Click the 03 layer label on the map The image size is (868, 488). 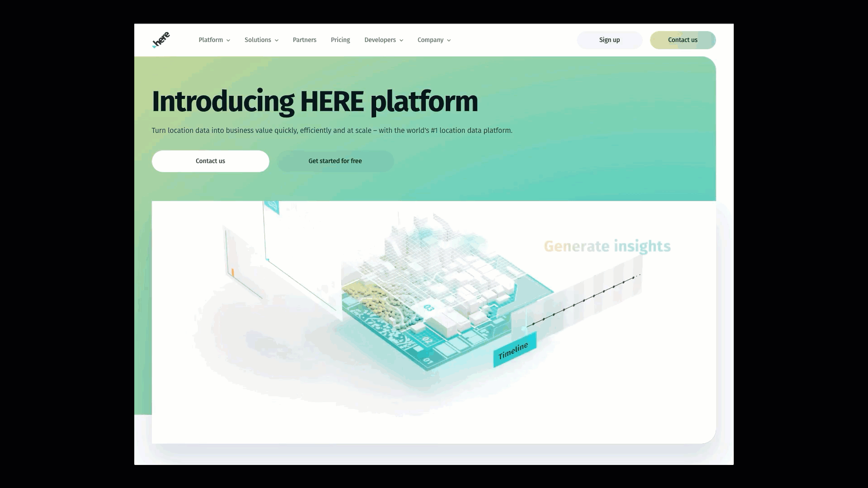(429, 308)
